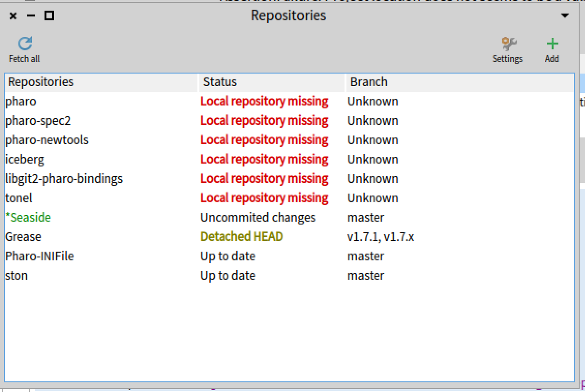This screenshot has width=585, height=392.
Task: Select the iceberg repository entry
Action: pyautogui.click(x=25, y=160)
